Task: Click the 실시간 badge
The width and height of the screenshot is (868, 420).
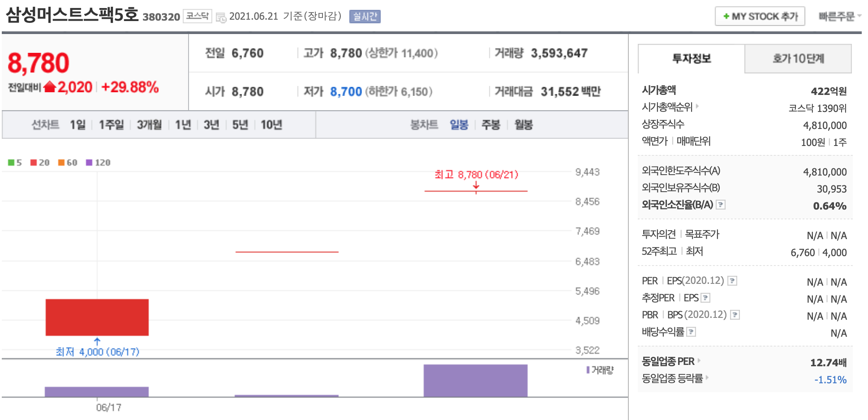Action: click(365, 17)
